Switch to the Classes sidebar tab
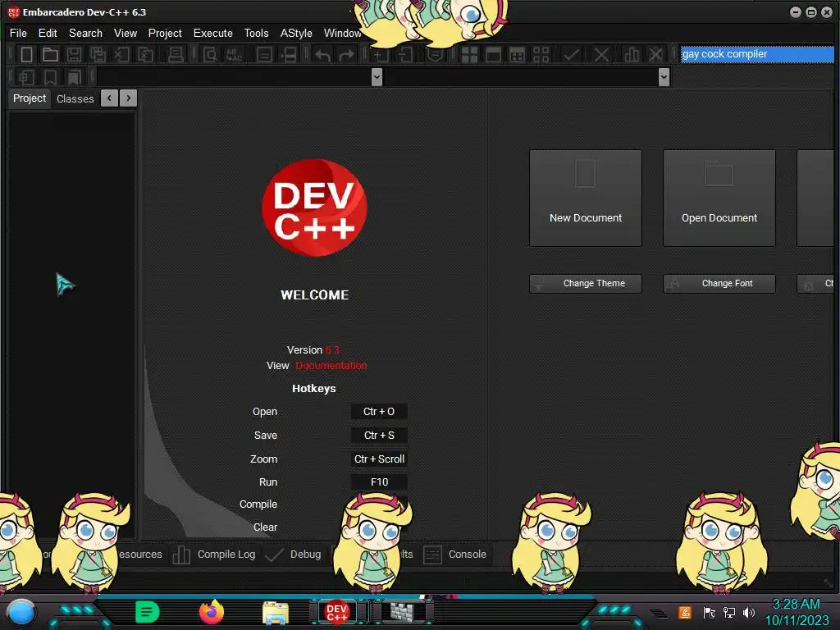 pyautogui.click(x=75, y=99)
